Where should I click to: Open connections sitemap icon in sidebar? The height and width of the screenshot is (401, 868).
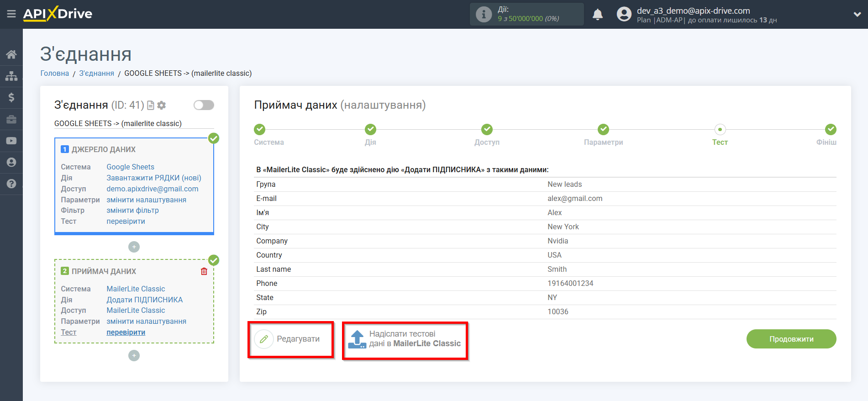coord(11,76)
